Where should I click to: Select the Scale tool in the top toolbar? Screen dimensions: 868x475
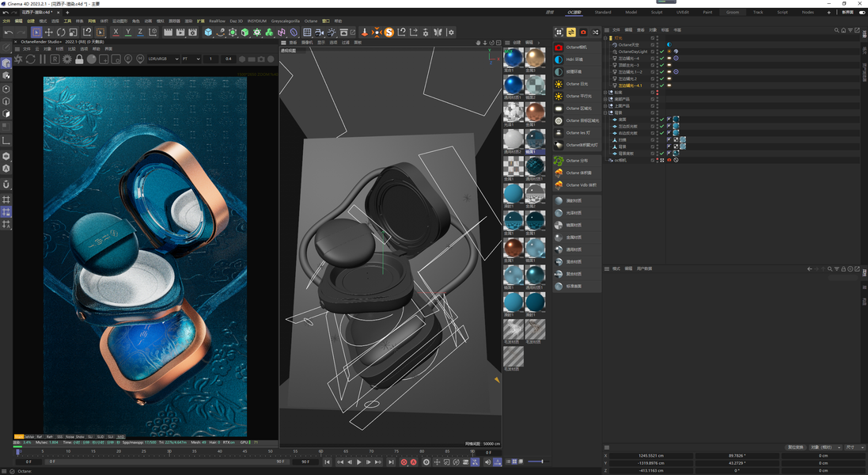coord(74,32)
